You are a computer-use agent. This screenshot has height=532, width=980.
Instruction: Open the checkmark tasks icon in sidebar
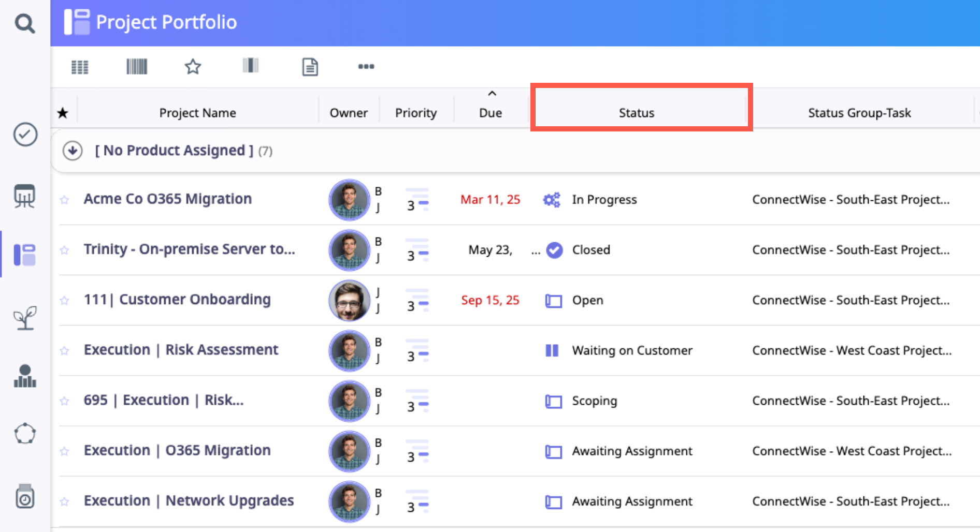pos(25,135)
